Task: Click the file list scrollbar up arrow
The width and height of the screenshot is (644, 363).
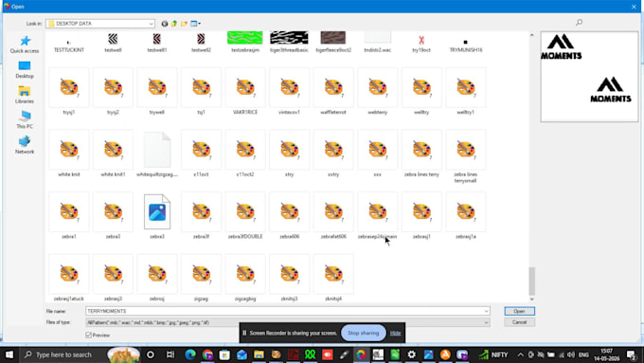Action: (532, 35)
